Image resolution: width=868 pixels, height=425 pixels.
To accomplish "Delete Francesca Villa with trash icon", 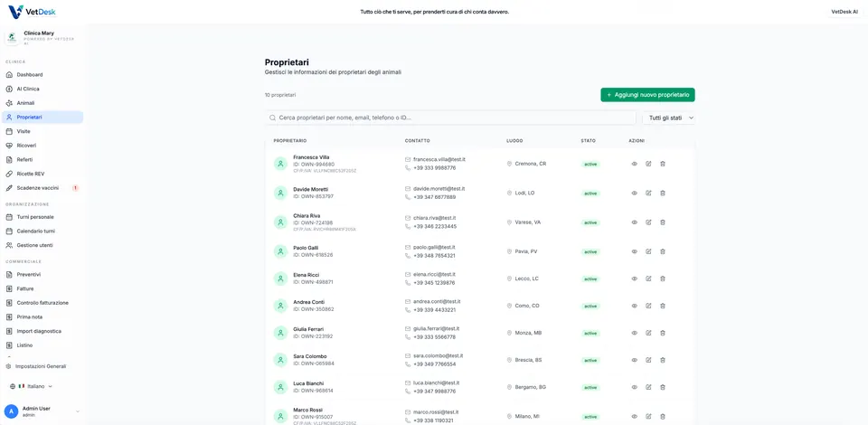I will pos(663,164).
